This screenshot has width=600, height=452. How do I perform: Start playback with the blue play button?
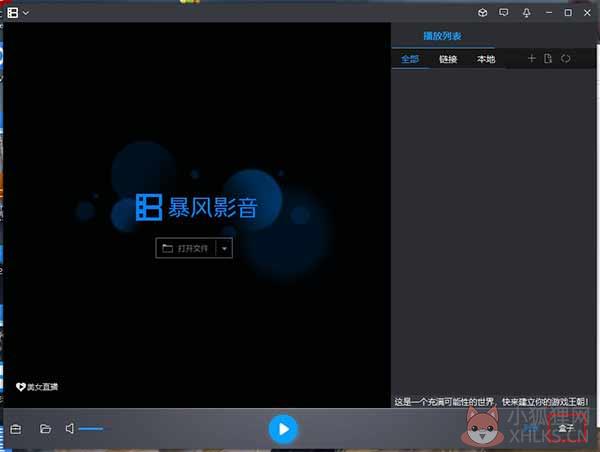coord(283,429)
